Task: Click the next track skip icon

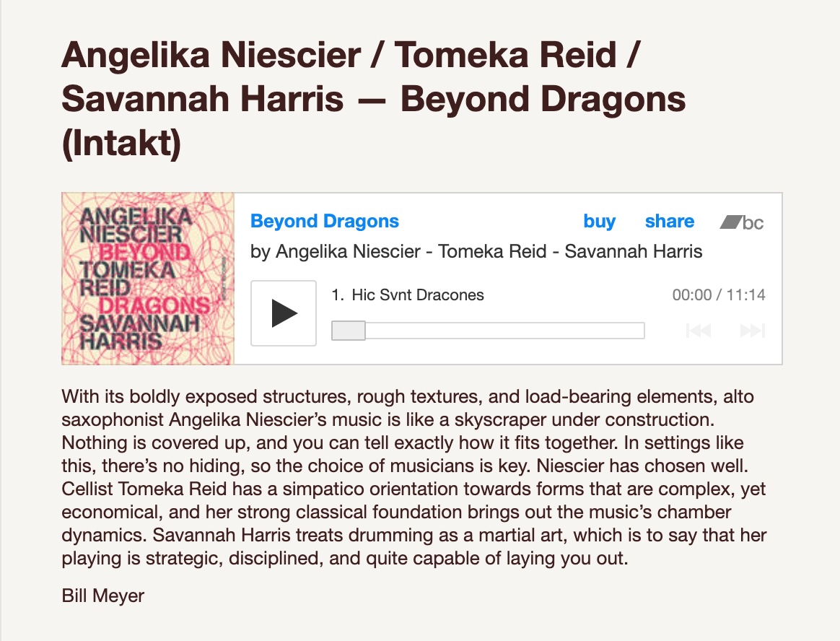Action: tap(752, 331)
